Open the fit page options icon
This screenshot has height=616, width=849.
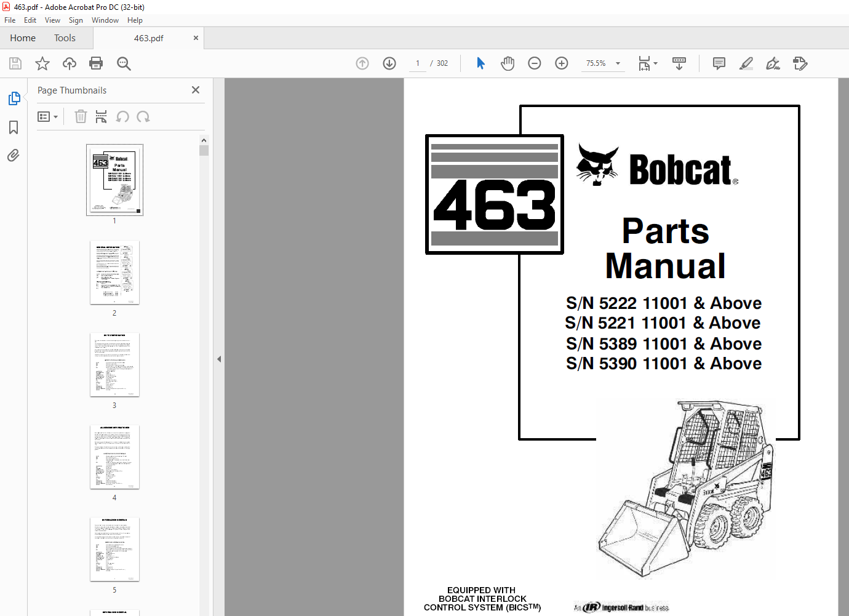click(647, 63)
